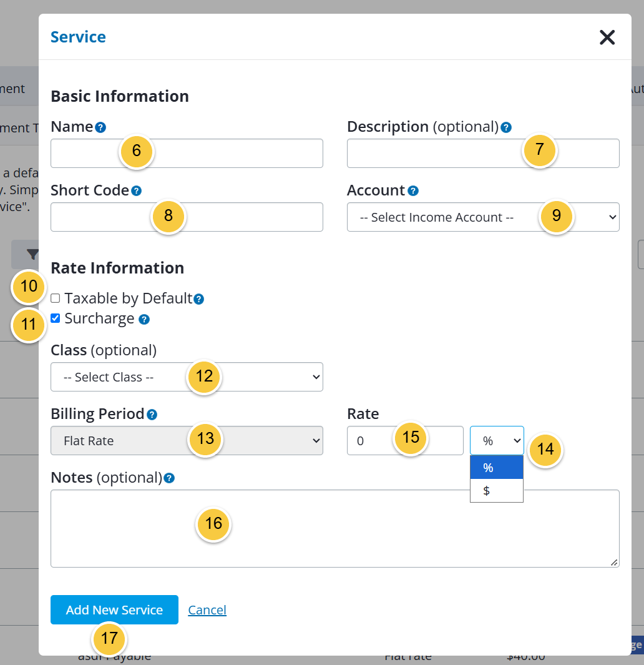Click the Account help icon

(413, 191)
